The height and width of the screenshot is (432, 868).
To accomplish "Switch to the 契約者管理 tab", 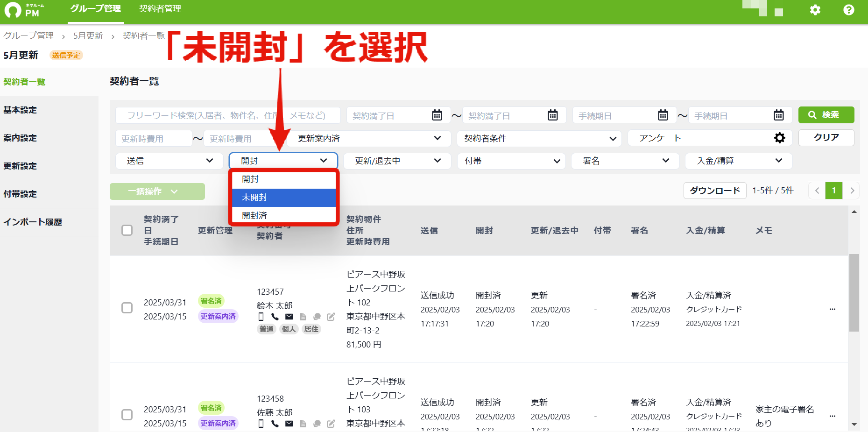I will tap(160, 9).
